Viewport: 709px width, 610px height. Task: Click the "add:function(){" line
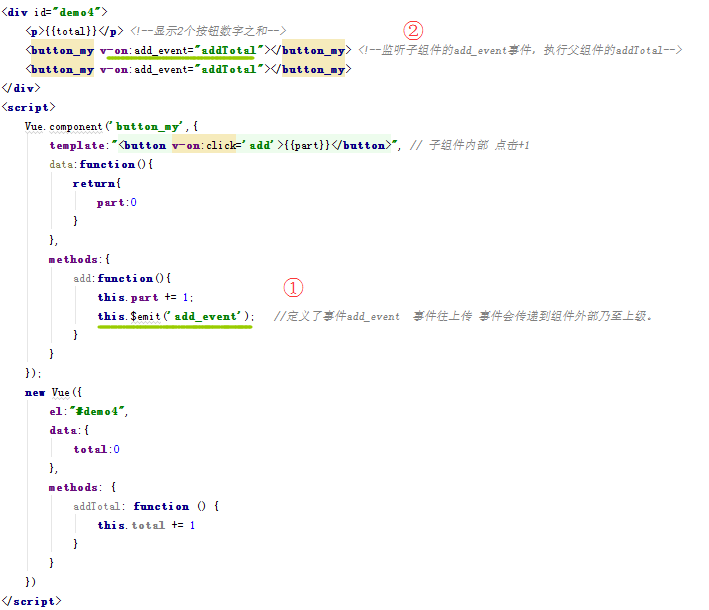point(122,278)
